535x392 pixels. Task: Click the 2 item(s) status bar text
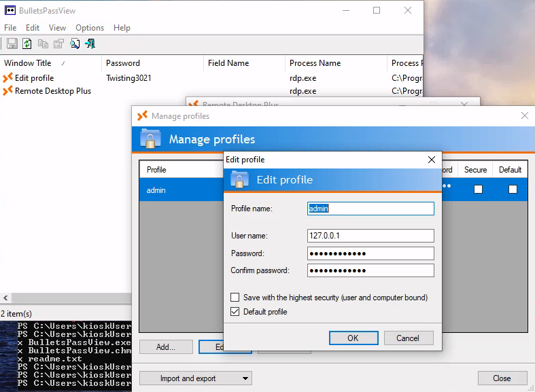pyautogui.click(x=16, y=314)
